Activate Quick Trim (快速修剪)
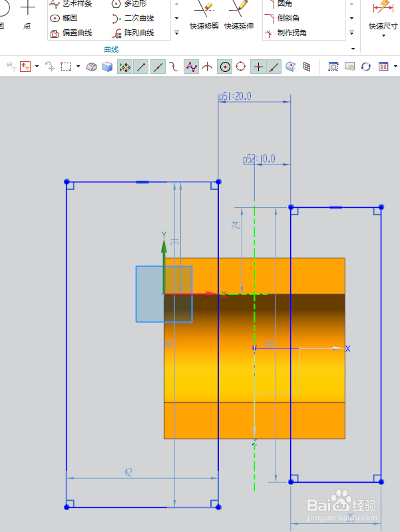 204,15
